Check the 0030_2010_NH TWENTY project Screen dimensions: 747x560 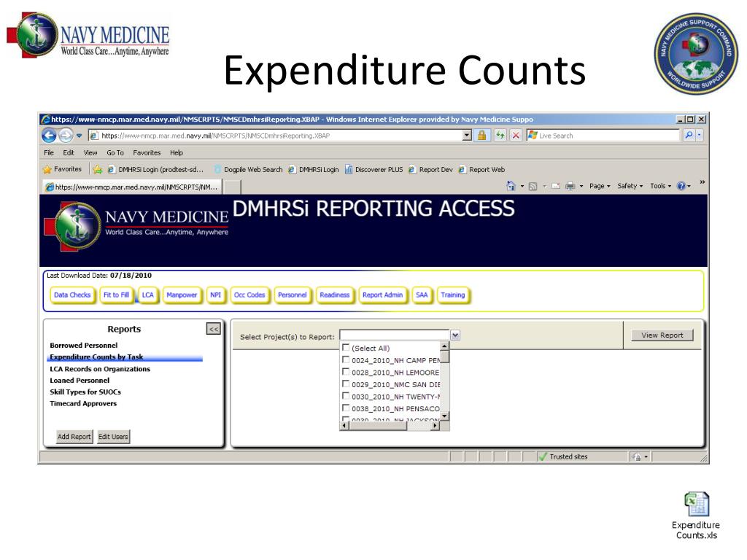[x=346, y=396]
